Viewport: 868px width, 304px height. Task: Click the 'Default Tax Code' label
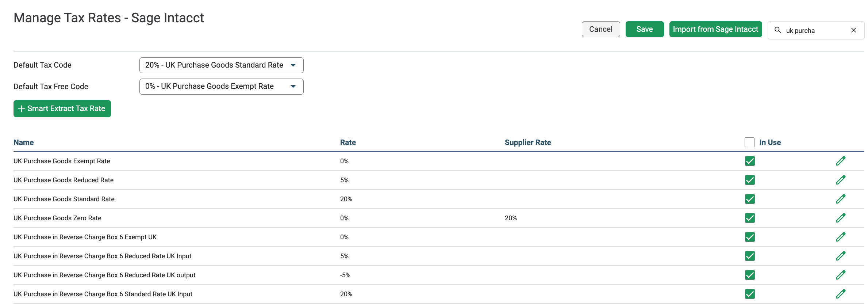[42, 65]
